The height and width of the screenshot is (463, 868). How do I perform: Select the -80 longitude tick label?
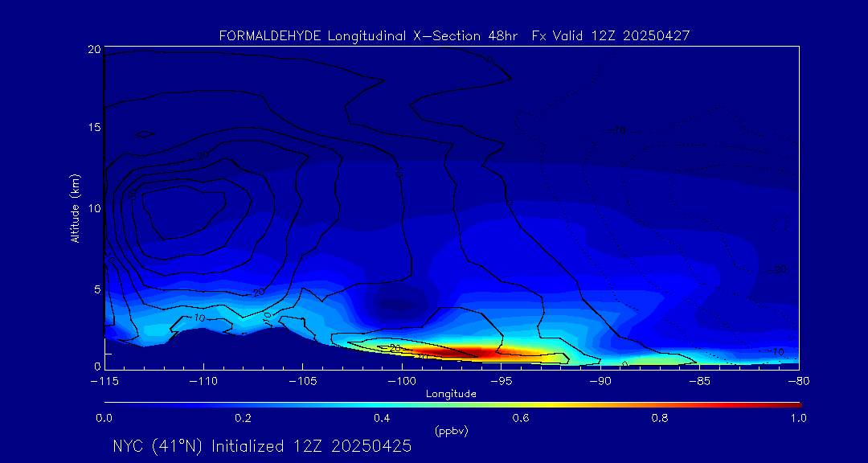[798, 382]
